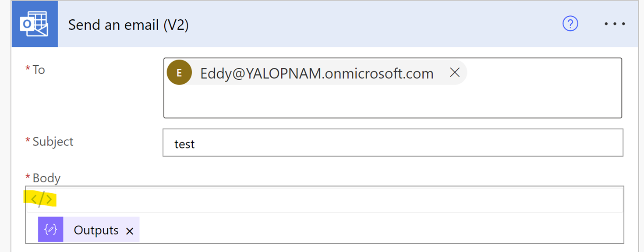This screenshot has width=644, height=252.
Task: Click the red asterisk beside Subject
Action: click(x=28, y=142)
